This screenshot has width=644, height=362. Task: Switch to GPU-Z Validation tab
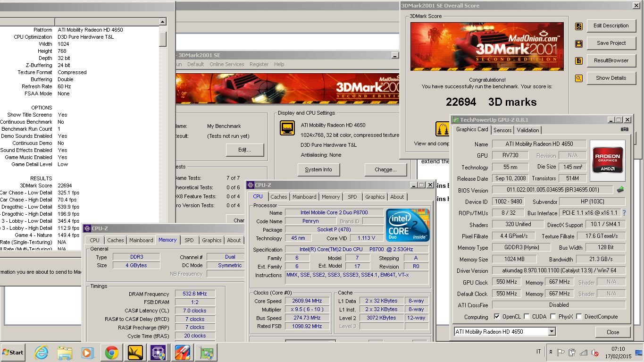pyautogui.click(x=528, y=130)
